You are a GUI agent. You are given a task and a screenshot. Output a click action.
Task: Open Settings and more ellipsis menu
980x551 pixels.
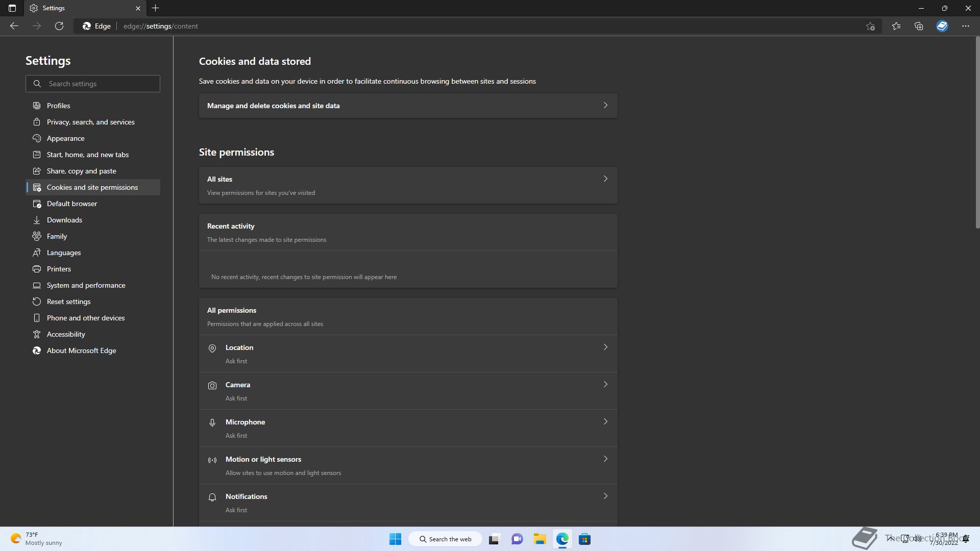coord(965,26)
